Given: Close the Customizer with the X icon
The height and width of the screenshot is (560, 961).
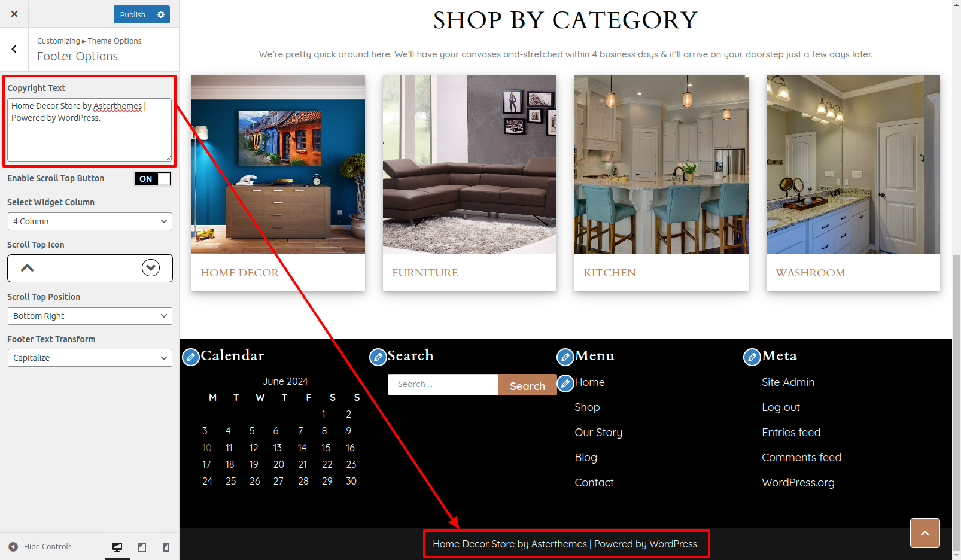Looking at the screenshot, I should pos(14,14).
